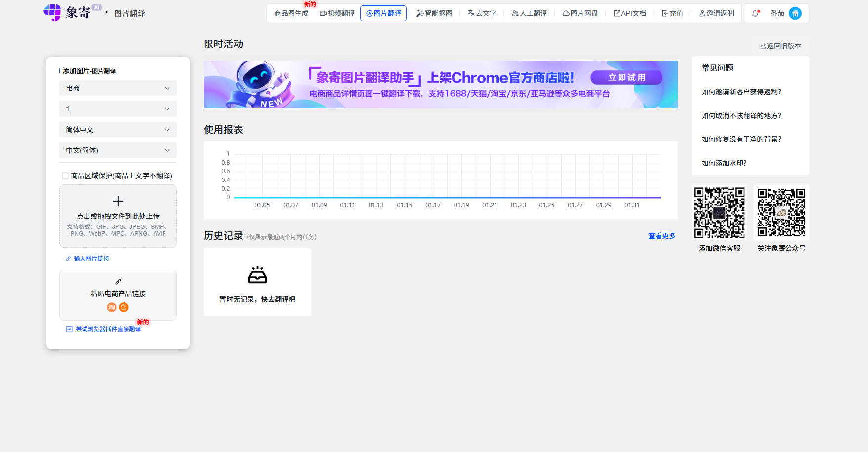Open the 简体中文 source language dropdown
Screen dimensions: 868x452
tap(118, 129)
